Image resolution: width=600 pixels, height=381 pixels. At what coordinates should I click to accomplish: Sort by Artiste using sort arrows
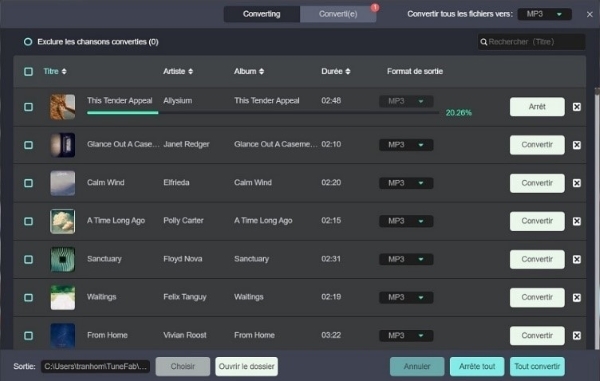(191, 72)
